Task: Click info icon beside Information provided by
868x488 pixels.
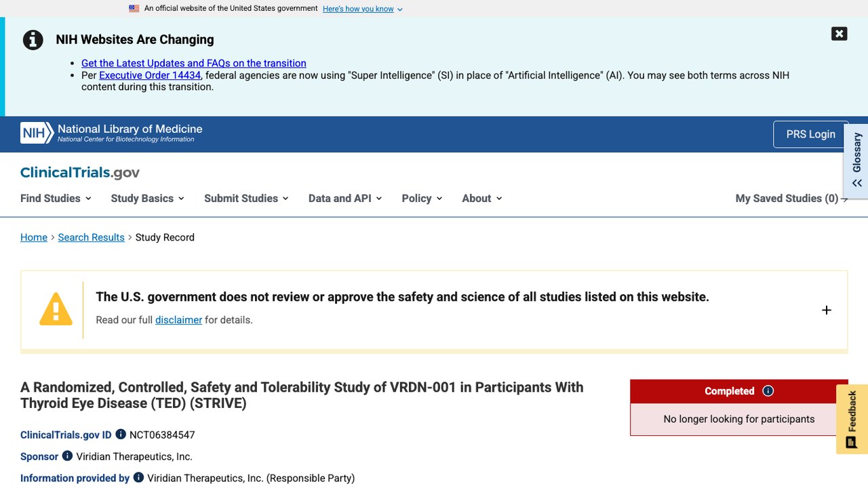Action: (138, 478)
